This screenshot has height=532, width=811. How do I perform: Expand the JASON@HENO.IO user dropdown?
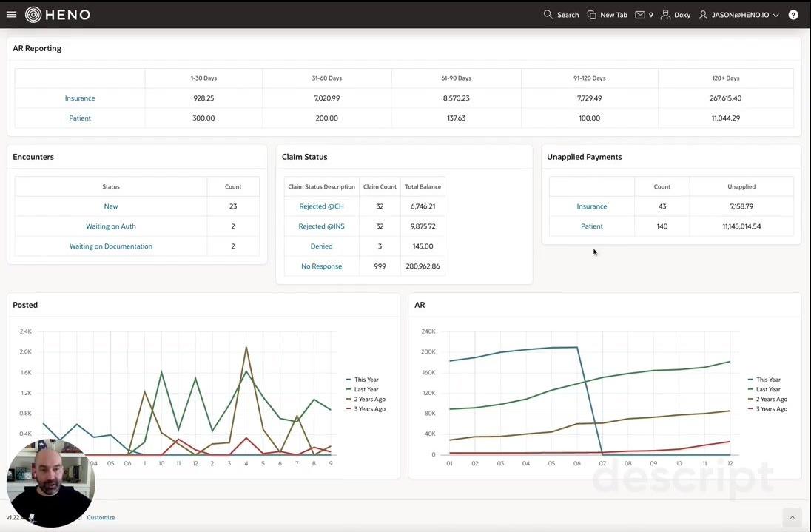coord(740,15)
